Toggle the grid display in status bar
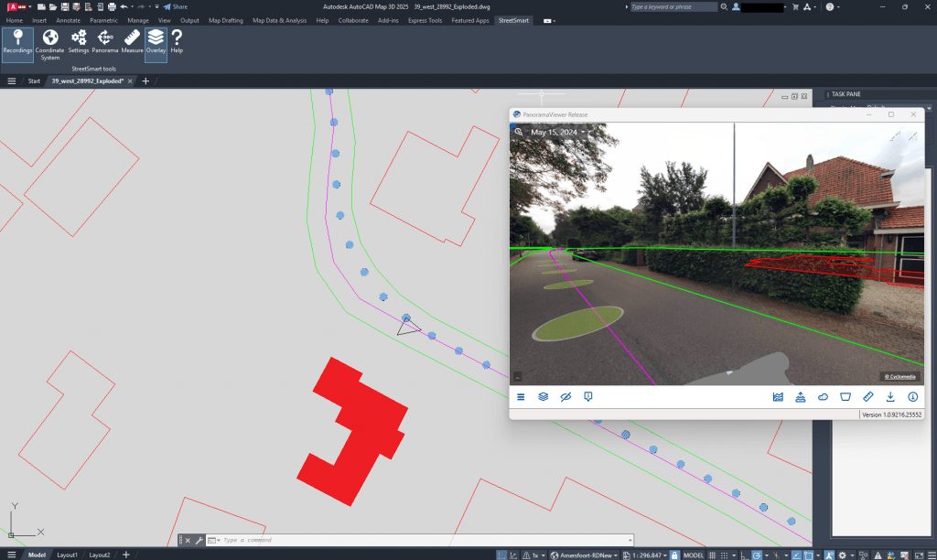The height and width of the screenshot is (560, 937). [x=712, y=555]
